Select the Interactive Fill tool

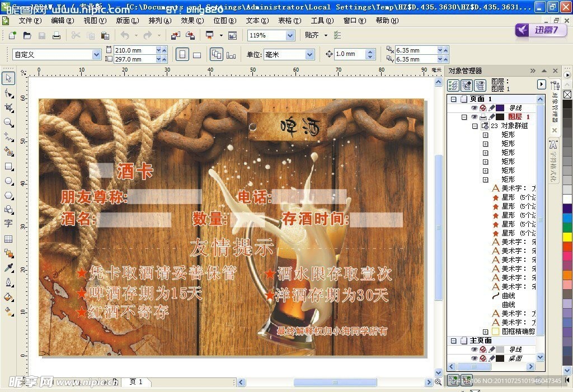tap(8, 311)
